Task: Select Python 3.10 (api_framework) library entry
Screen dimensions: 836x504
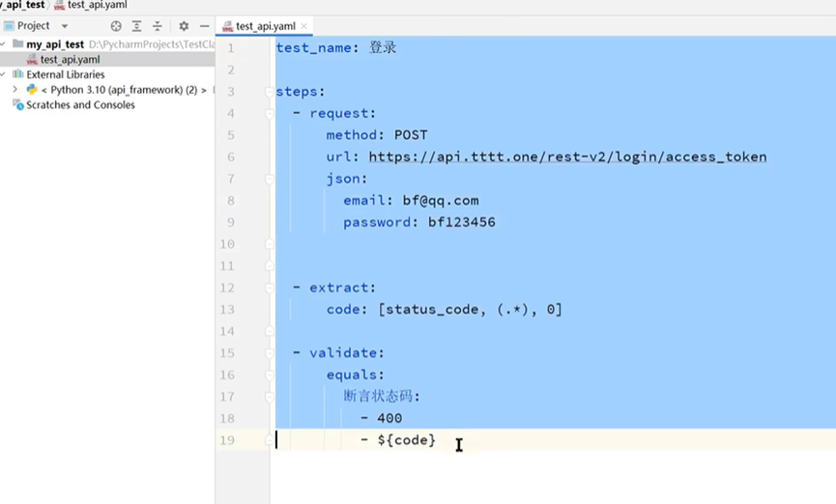Action: [124, 90]
